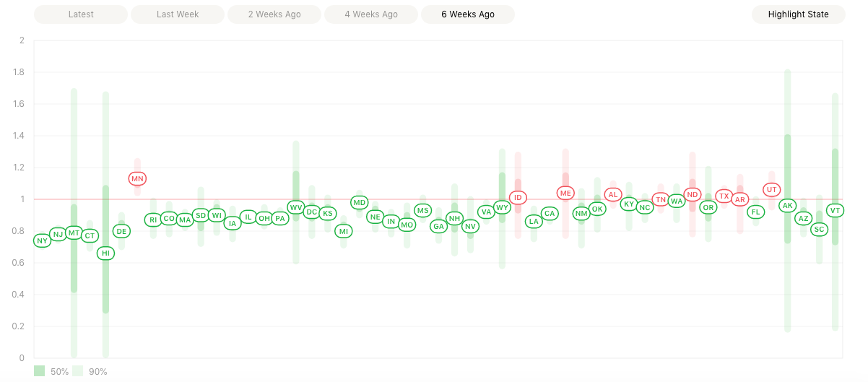This screenshot has width=868, height=382.
Task: Click the VT state badge
Action: [x=836, y=210]
